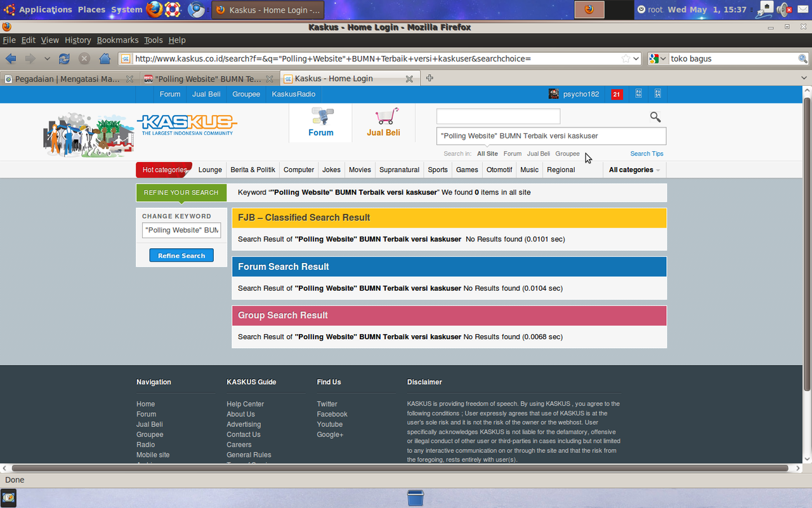812x508 pixels.
Task: Click the clock showing Wed May 1
Action: point(707,10)
